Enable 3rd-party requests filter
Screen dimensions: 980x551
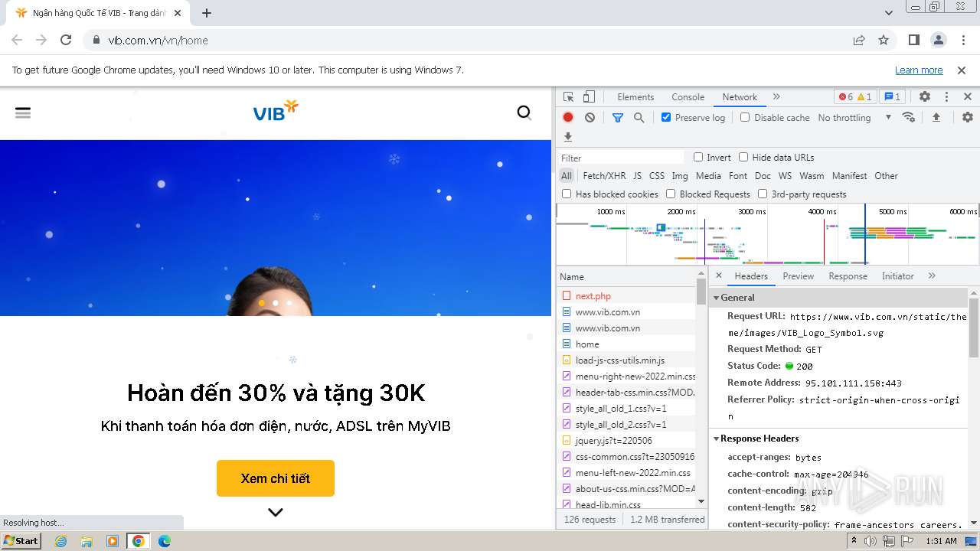[x=763, y=194]
